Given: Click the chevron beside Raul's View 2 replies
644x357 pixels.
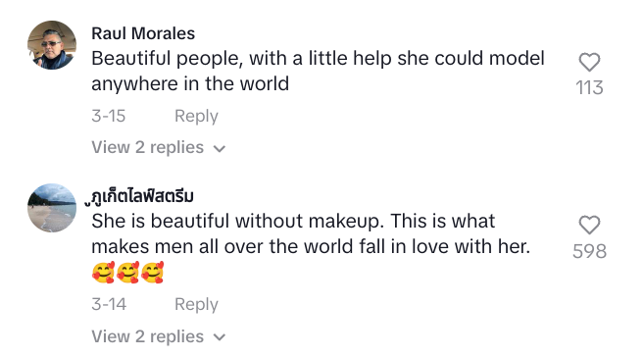Looking at the screenshot, I should 220,149.
